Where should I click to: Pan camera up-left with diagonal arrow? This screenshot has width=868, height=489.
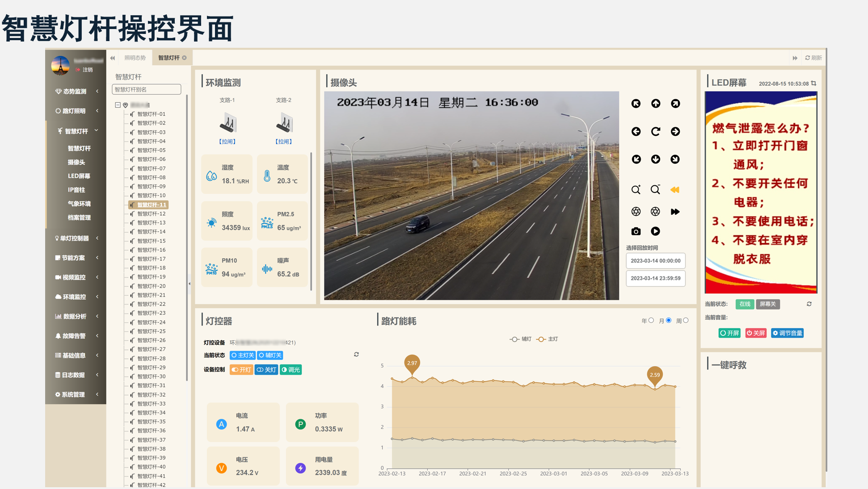[x=636, y=104]
